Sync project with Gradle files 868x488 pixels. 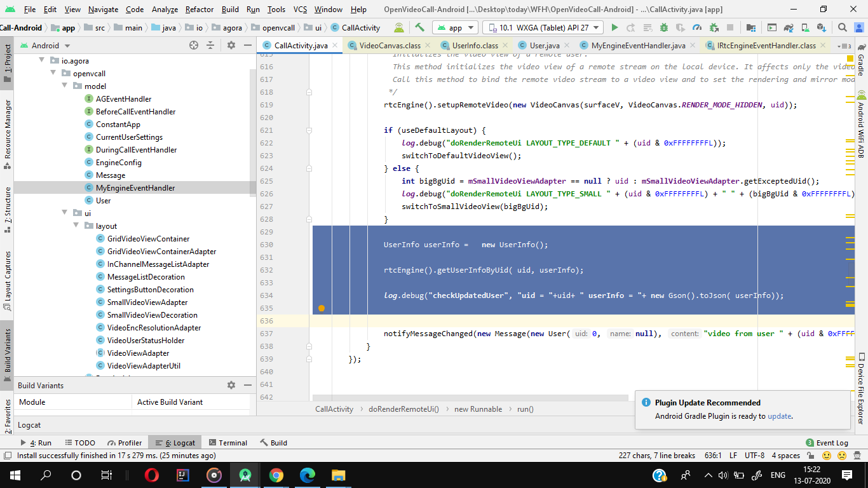(788, 28)
